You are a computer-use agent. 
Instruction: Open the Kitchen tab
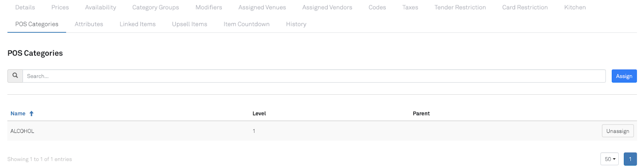575,7
